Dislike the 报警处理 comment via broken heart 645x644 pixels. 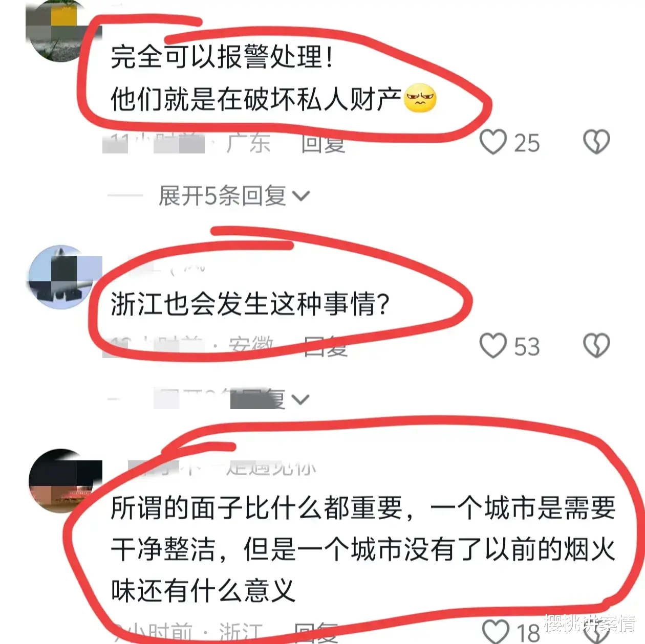tap(597, 142)
